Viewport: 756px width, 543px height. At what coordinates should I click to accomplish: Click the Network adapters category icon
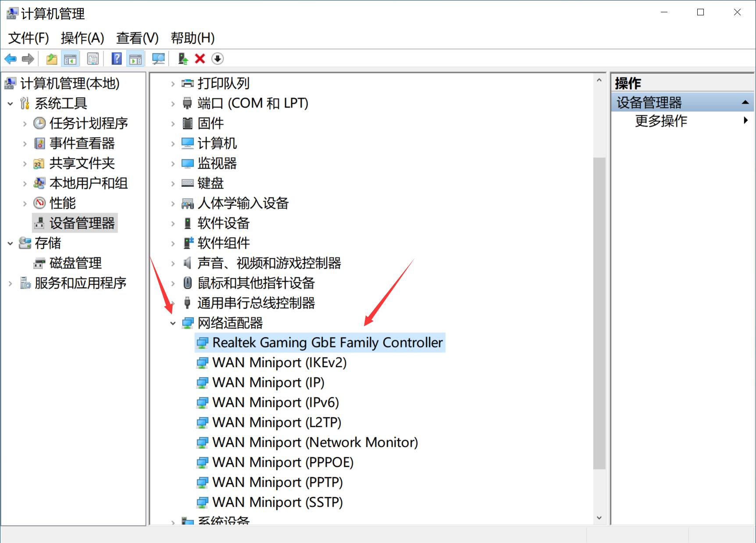(x=188, y=323)
